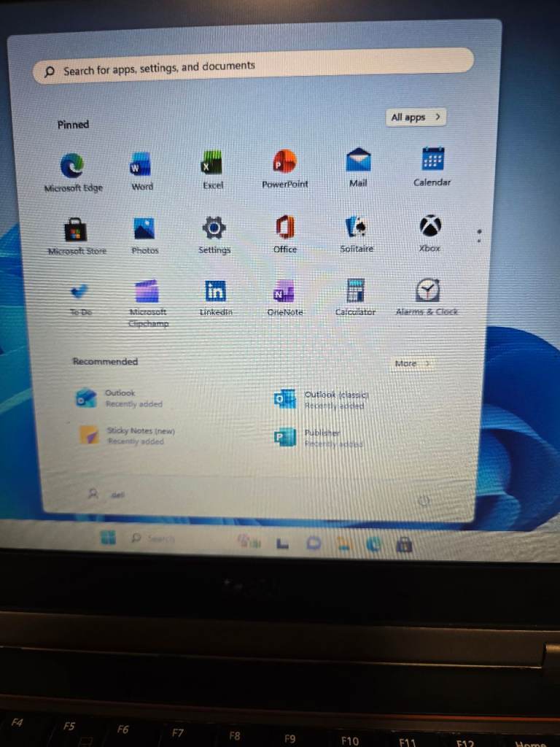Screen dimensions: 560x747
Task: Launch Microsoft Store from pinned apps
Action: pyautogui.click(x=76, y=236)
